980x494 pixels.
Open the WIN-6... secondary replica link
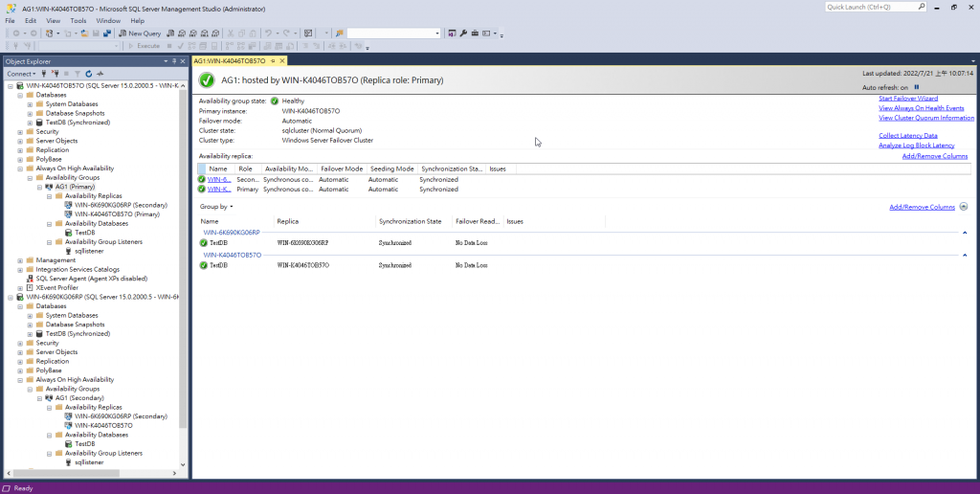click(x=219, y=179)
